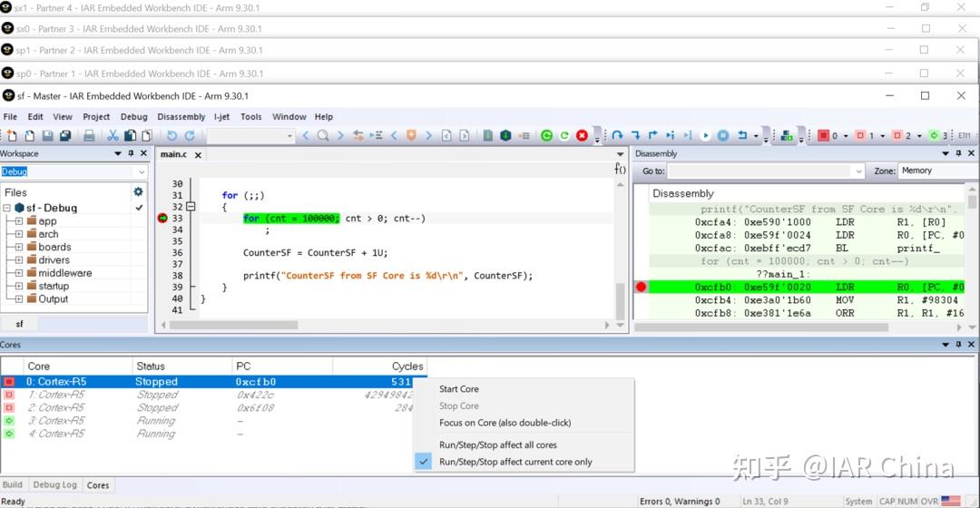Click the Step Out icon

click(x=652, y=135)
